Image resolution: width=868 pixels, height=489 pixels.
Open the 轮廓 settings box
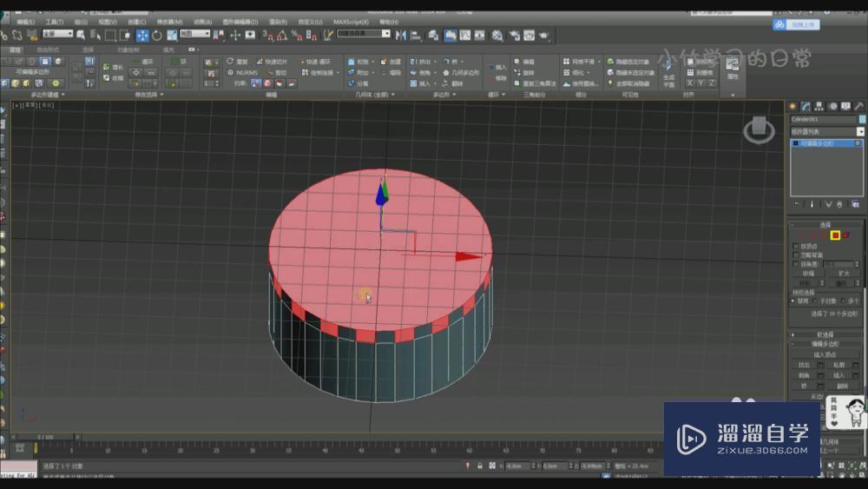click(855, 365)
